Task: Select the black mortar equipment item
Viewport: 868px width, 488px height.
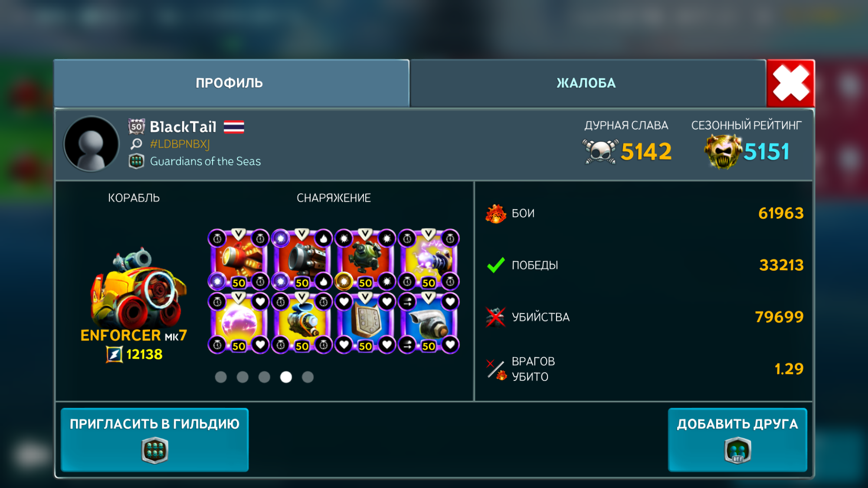Action: (x=302, y=259)
